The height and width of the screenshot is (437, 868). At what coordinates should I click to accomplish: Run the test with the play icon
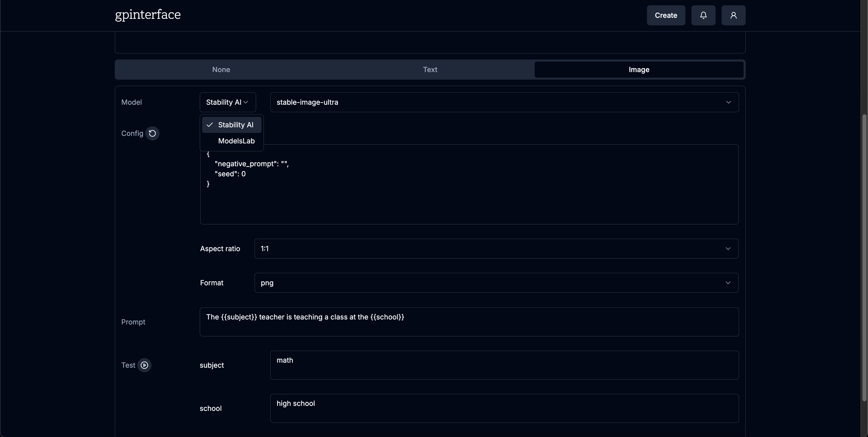144,365
